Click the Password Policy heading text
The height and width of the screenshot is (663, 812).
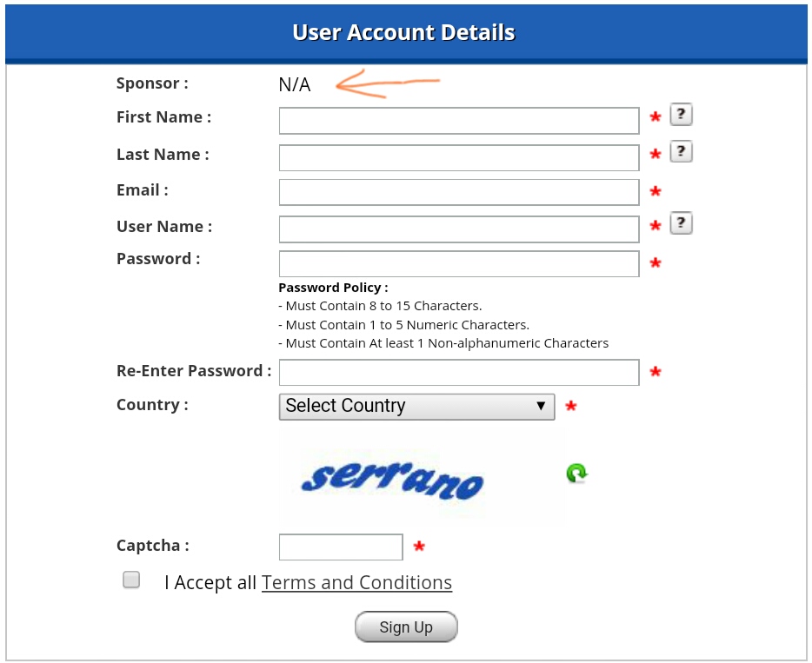(333, 288)
